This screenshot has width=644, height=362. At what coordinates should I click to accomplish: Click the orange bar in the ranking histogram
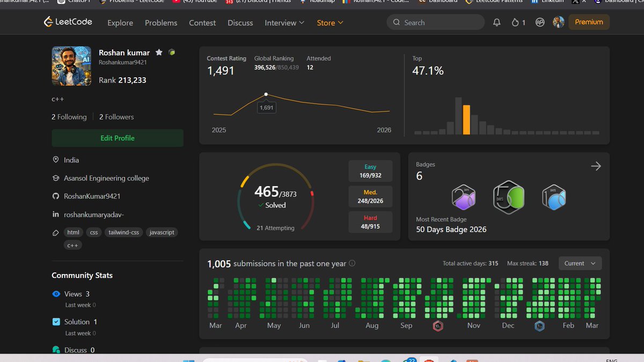[x=466, y=120]
